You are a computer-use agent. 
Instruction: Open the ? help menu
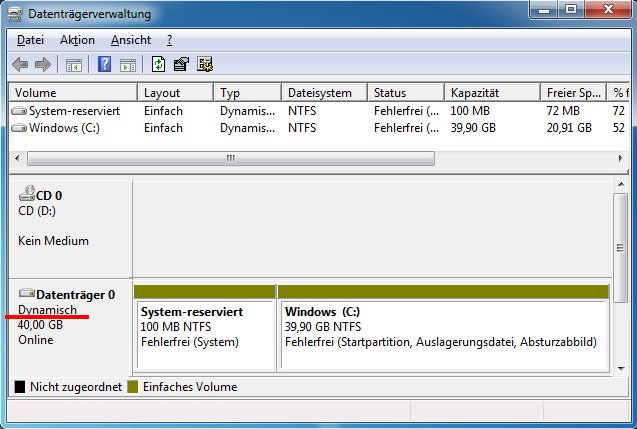coord(169,40)
